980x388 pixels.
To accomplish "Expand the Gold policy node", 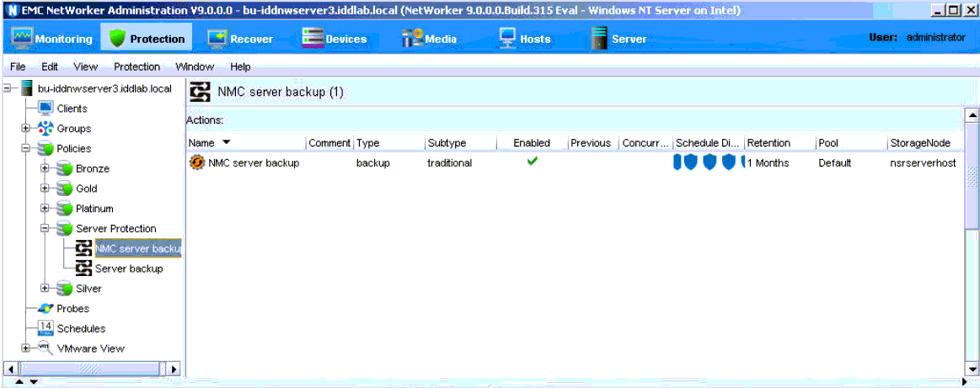I will [x=45, y=189].
